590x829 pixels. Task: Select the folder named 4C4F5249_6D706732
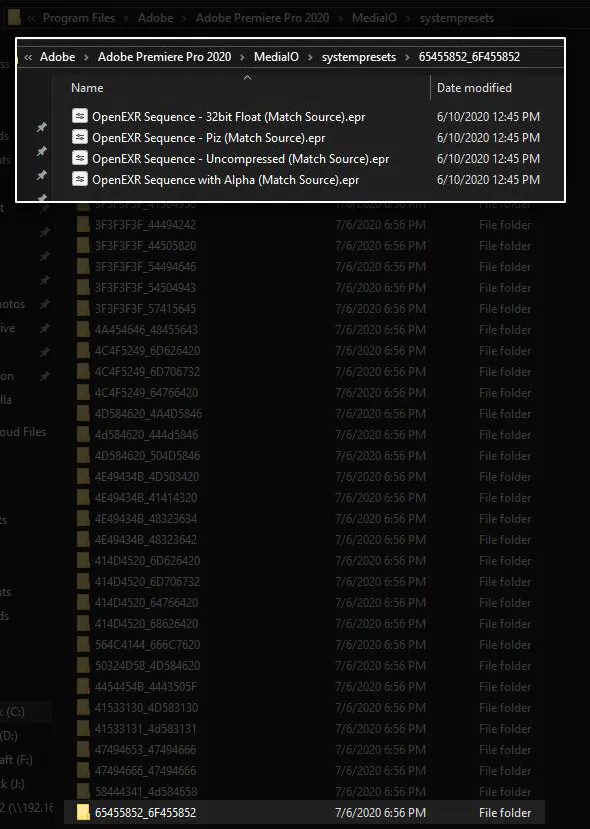[148, 372]
